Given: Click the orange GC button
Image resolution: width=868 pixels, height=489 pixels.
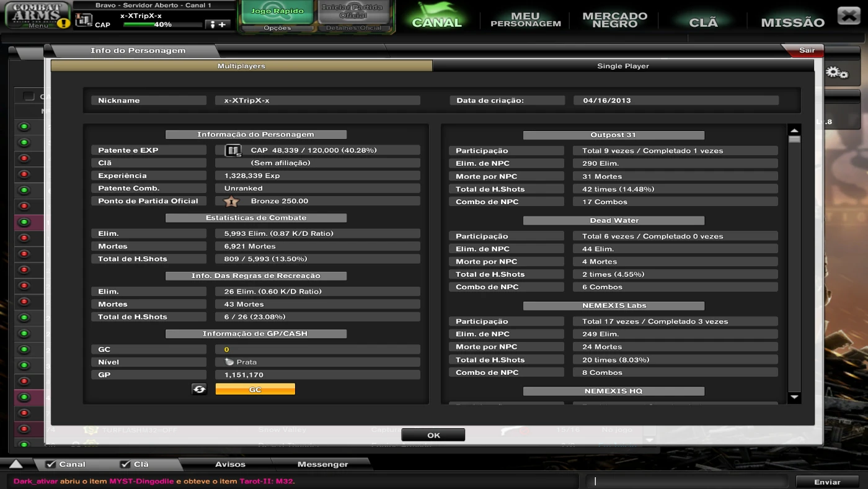Looking at the screenshot, I should pos(255,389).
